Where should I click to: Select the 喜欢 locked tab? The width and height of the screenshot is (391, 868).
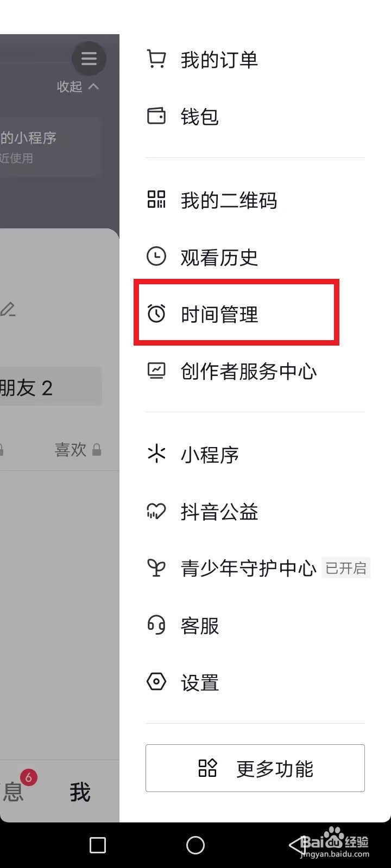click(x=78, y=450)
